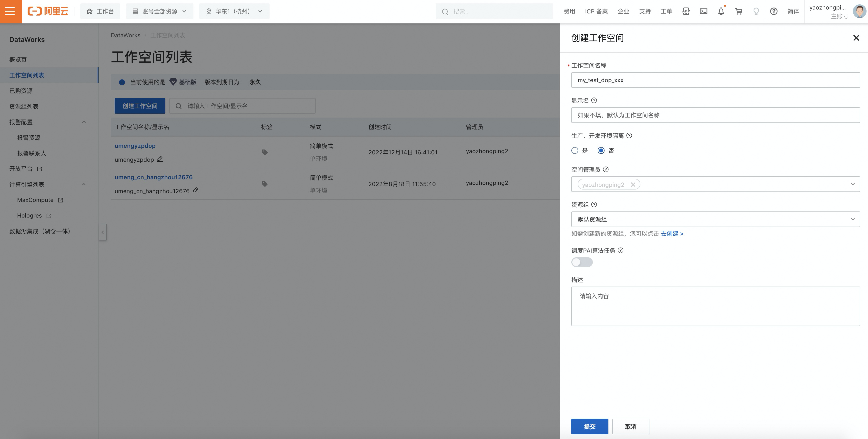Image resolution: width=868 pixels, height=439 pixels.
Task: Open the Cloud Shell terminal icon
Action: pos(703,11)
